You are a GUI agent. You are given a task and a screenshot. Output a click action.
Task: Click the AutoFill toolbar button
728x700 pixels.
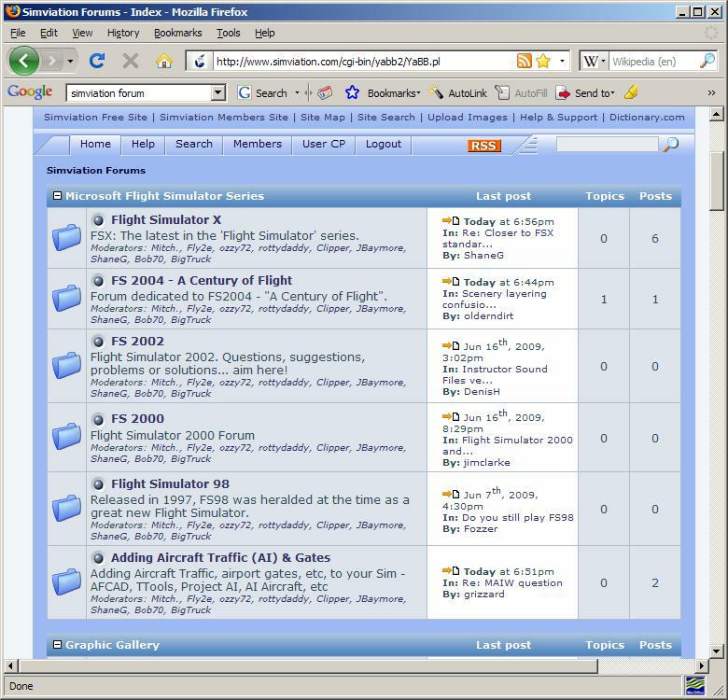[522, 93]
